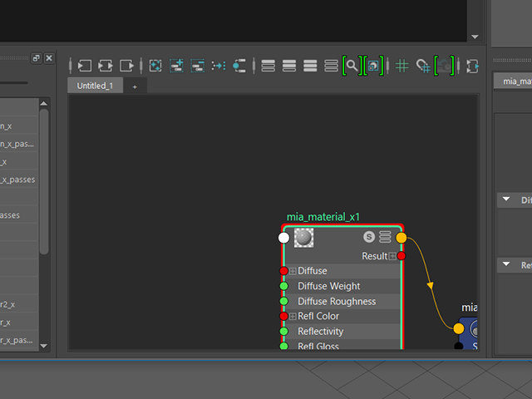This screenshot has width=532, height=399.
Task: Set nodes to simple view mode
Action: click(268, 66)
